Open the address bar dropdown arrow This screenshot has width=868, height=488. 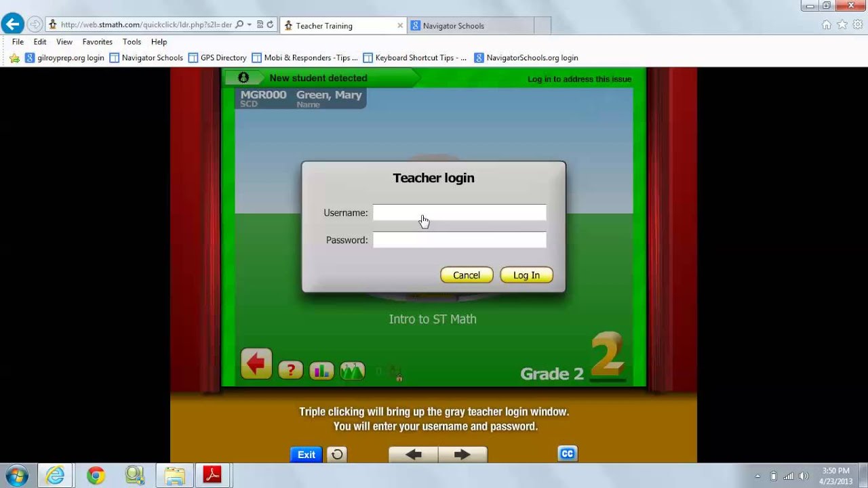249,25
